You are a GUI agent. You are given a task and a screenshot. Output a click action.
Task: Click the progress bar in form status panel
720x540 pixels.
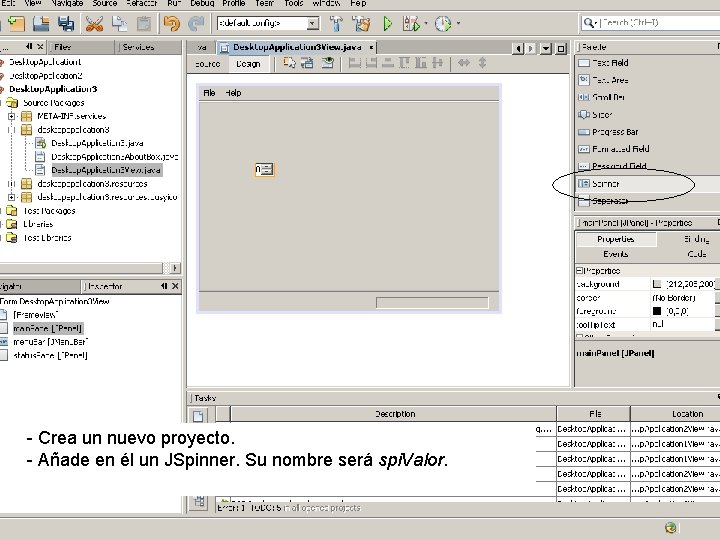[432, 303]
